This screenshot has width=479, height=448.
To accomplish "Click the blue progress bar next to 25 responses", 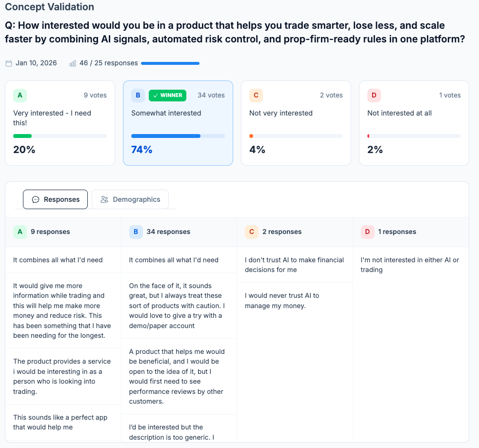I will click(170, 63).
